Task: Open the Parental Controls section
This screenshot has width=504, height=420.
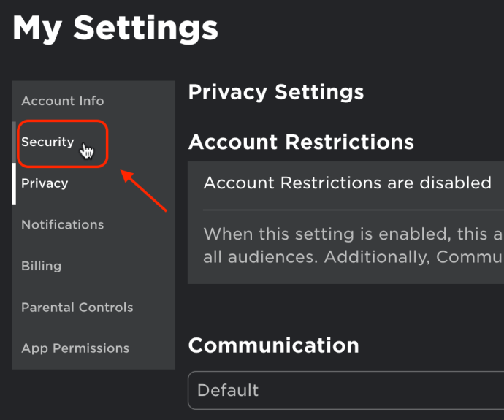Action: point(77,308)
